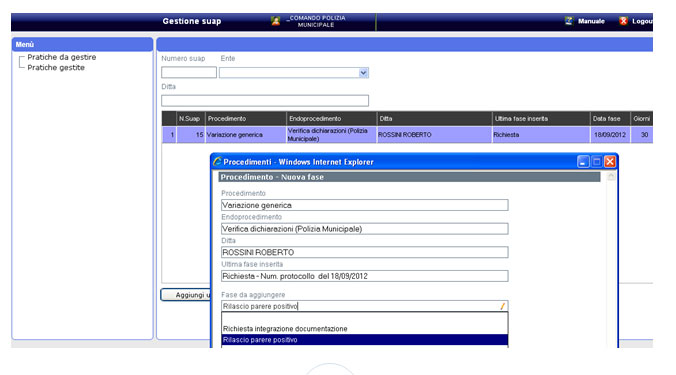Minimize the Procedimenti popup window
676x375 pixels.
[x=583, y=162]
